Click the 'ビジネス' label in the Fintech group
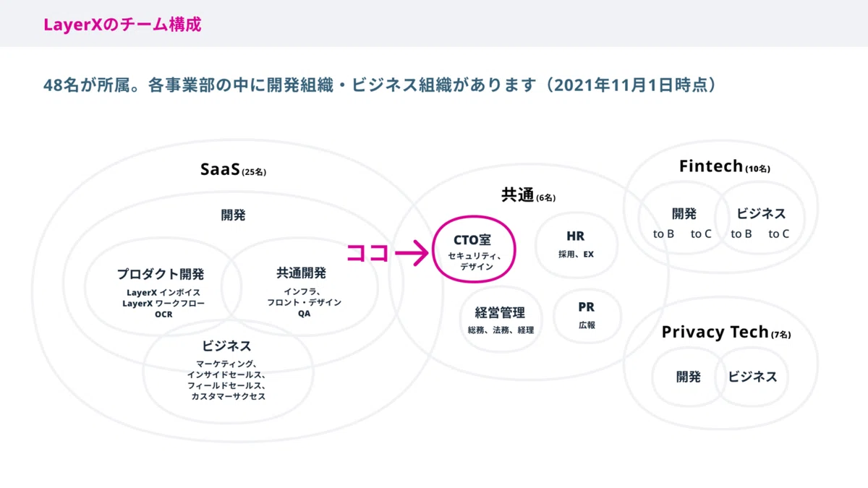Viewport: 868px width, 488px height. tap(761, 214)
